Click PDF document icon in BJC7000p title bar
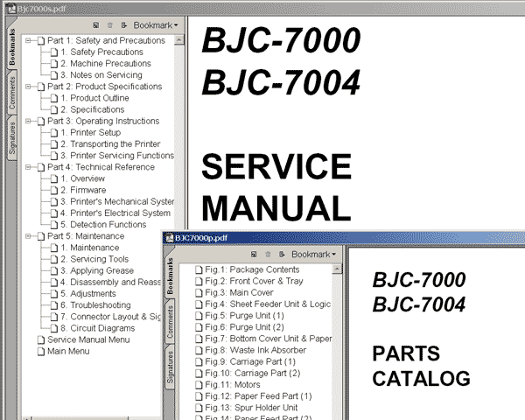 [170, 238]
